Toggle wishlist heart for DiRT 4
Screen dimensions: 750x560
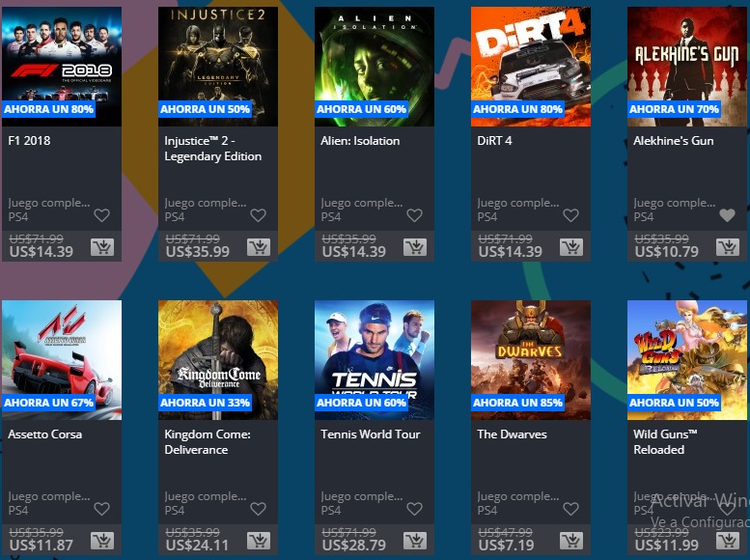(x=570, y=215)
